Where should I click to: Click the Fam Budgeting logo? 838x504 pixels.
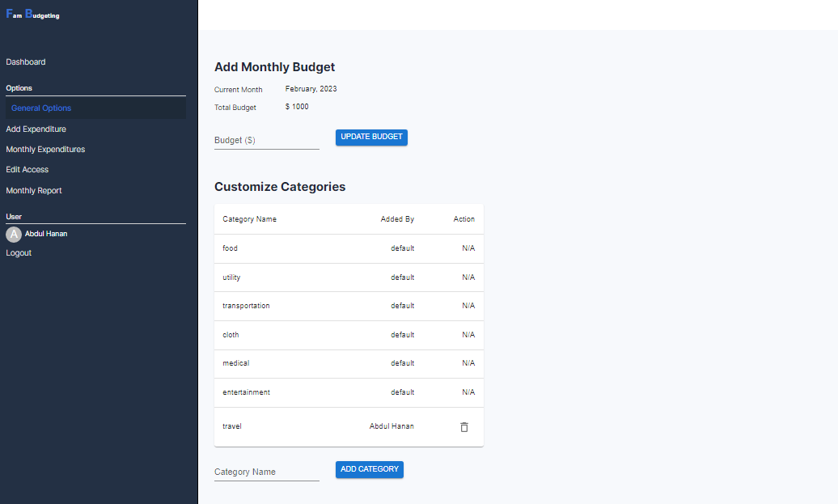click(33, 15)
